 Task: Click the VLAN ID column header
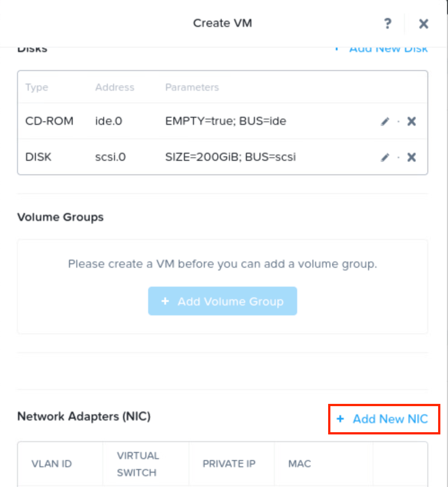[51, 464]
